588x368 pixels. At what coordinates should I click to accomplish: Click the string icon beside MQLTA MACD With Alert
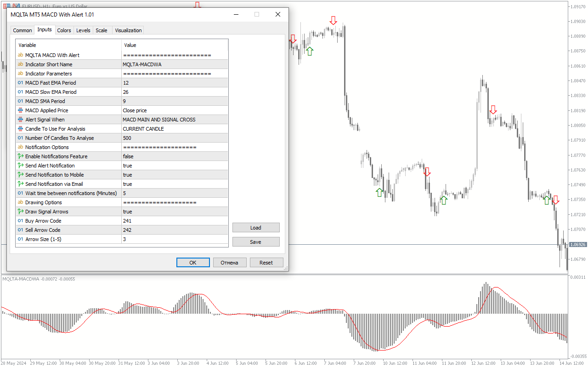pyautogui.click(x=20, y=55)
